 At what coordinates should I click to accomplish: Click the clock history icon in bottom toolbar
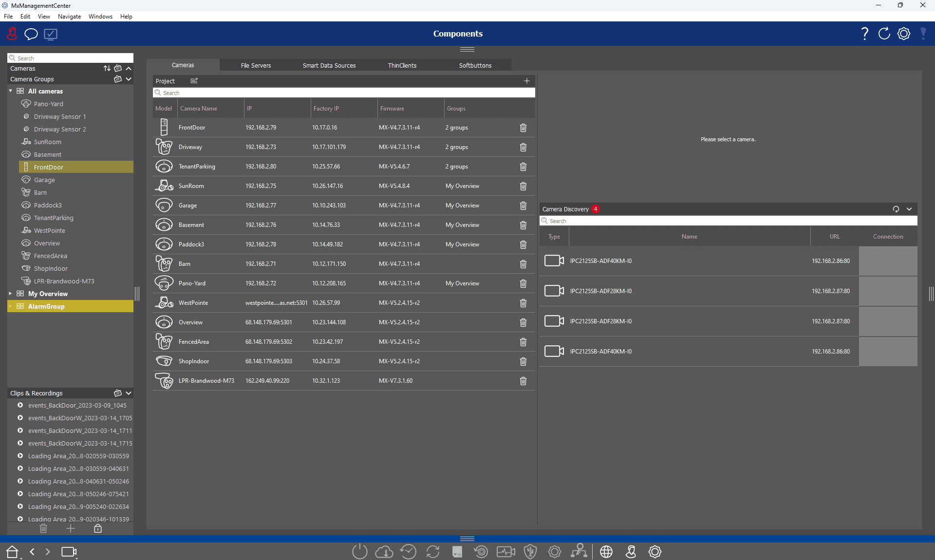click(x=408, y=551)
